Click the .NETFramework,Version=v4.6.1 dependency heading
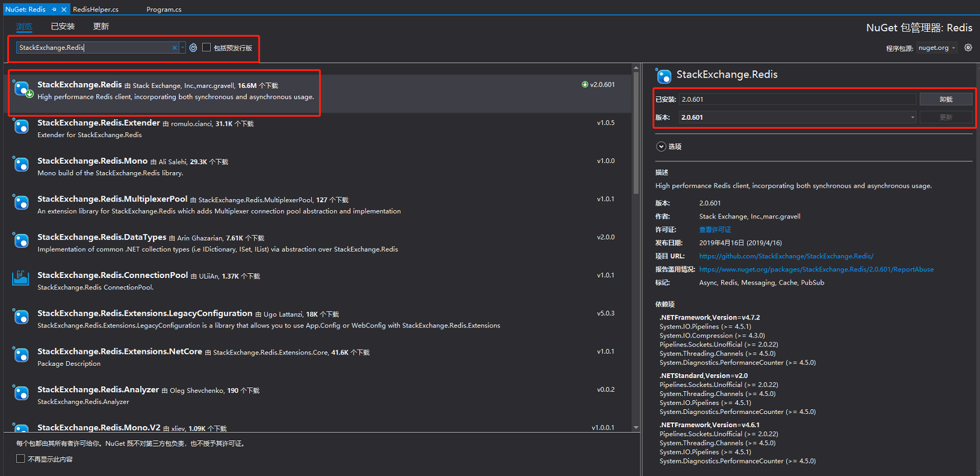This screenshot has width=980, height=476. (710, 425)
